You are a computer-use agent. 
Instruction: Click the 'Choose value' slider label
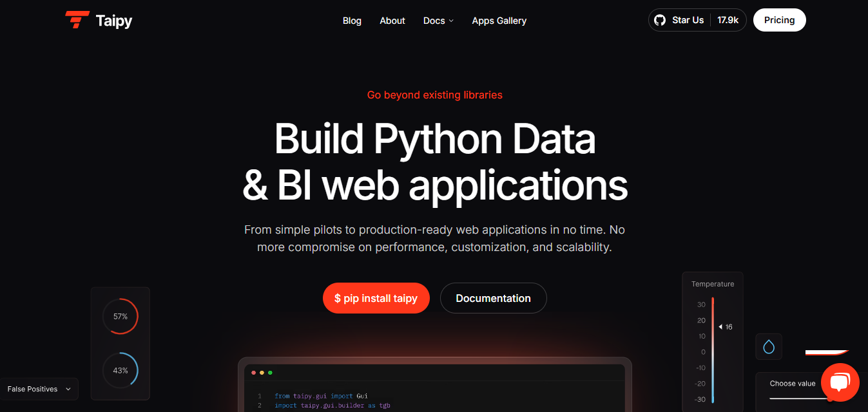coord(793,383)
